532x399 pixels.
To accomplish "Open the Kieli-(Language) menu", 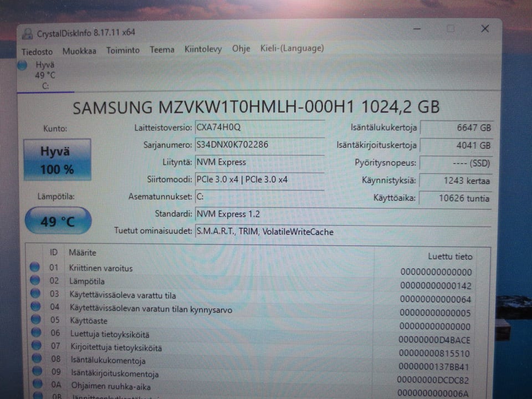I will [292, 48].
